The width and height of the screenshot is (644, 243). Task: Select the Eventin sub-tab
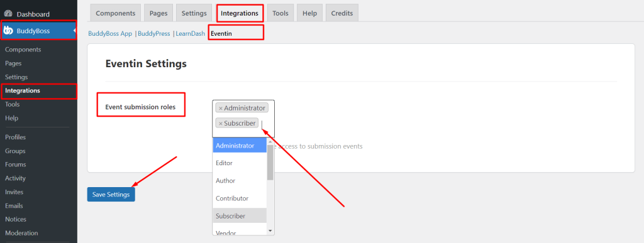tap(221, 34)
